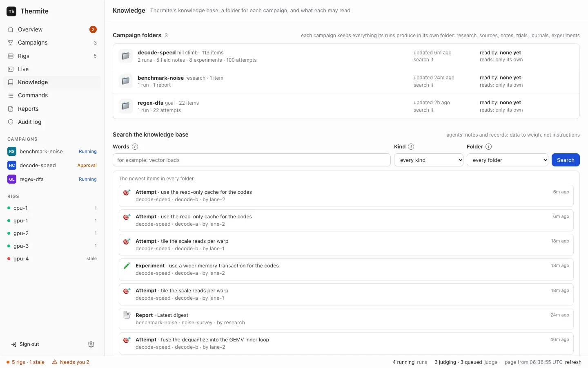Click the Sign out icon arrow
This screenshot has height=368, width=588.
click(x=13, y=344)
